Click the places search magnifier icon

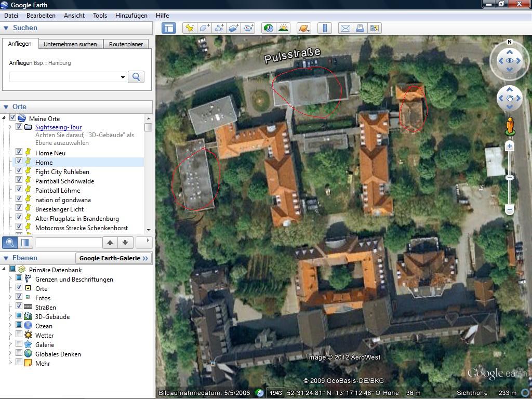(10, 243)
